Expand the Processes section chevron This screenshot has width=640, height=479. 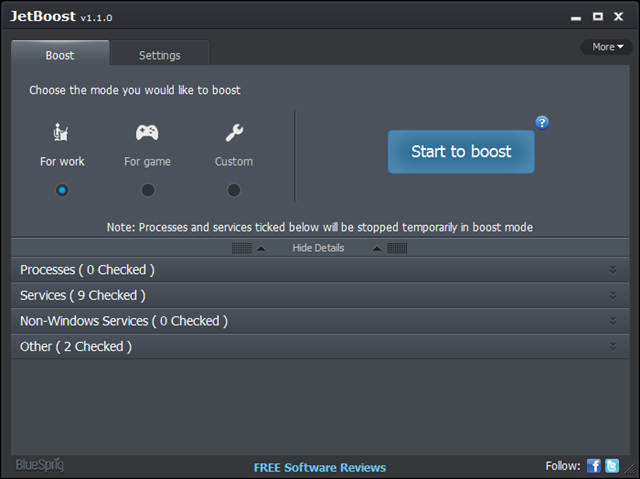coord(613,270)
